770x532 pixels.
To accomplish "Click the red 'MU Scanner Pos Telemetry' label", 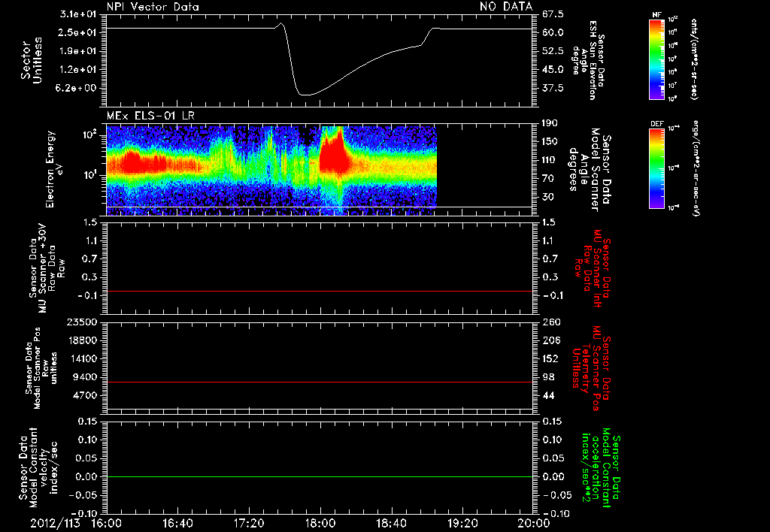I will (x=590, y=367).
